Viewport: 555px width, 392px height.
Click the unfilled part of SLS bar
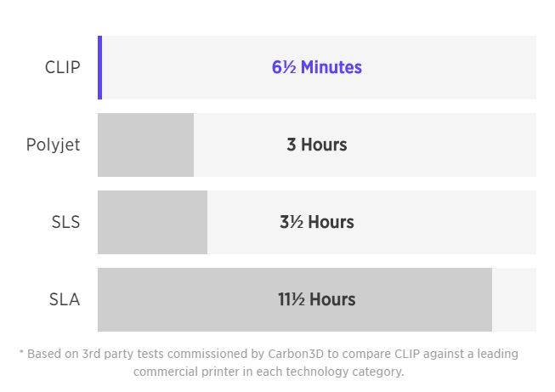pyautogui.click(x=371, y=222)
